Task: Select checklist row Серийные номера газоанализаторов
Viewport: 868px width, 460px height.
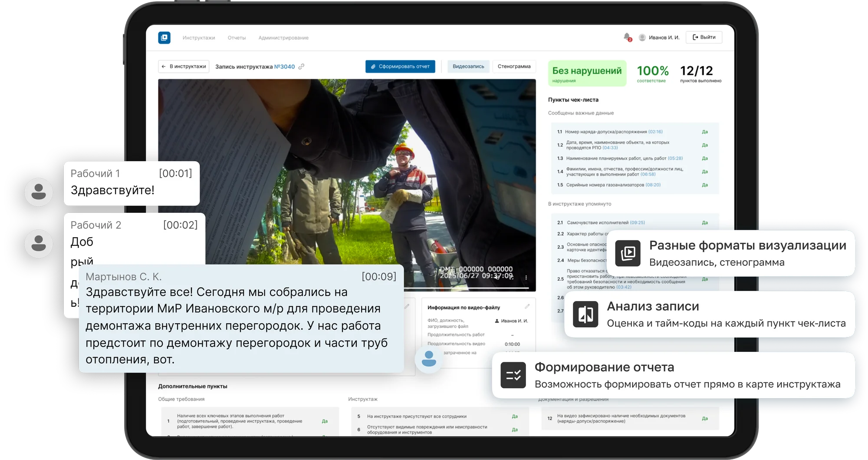Action: (x=635, y=185)
